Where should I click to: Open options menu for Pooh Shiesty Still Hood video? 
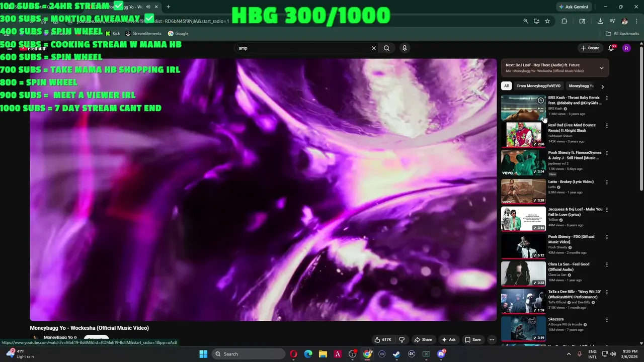tap(607, 153)
